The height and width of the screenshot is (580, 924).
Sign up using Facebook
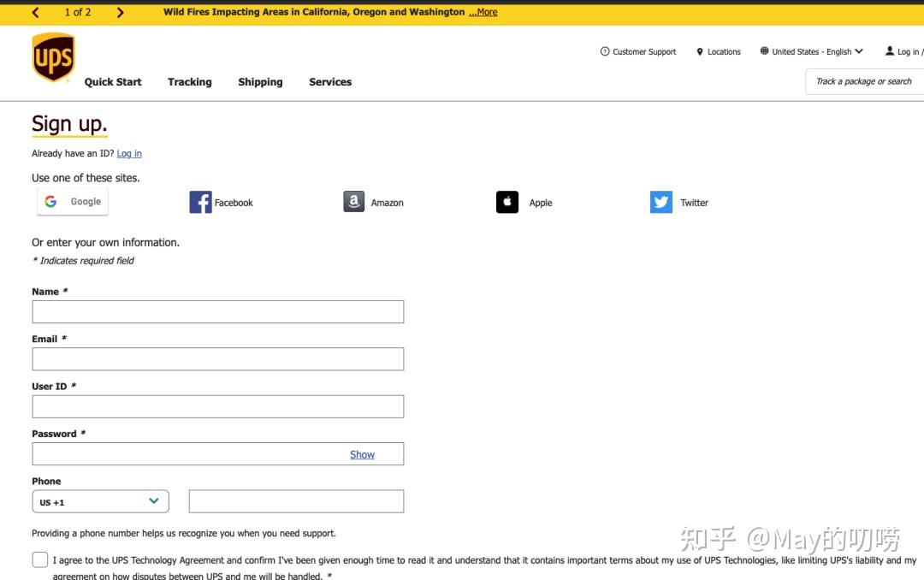click(x=221, y=202)
